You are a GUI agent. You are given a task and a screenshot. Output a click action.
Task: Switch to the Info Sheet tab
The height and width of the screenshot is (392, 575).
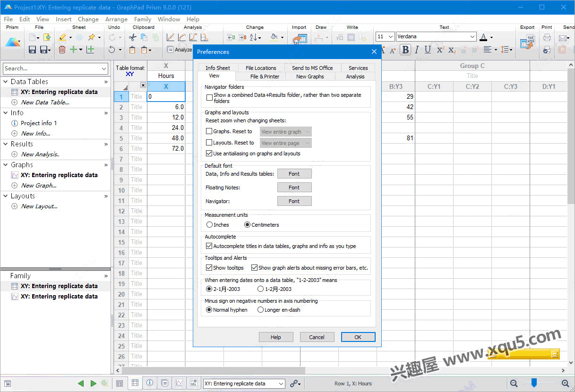(218, 68)
